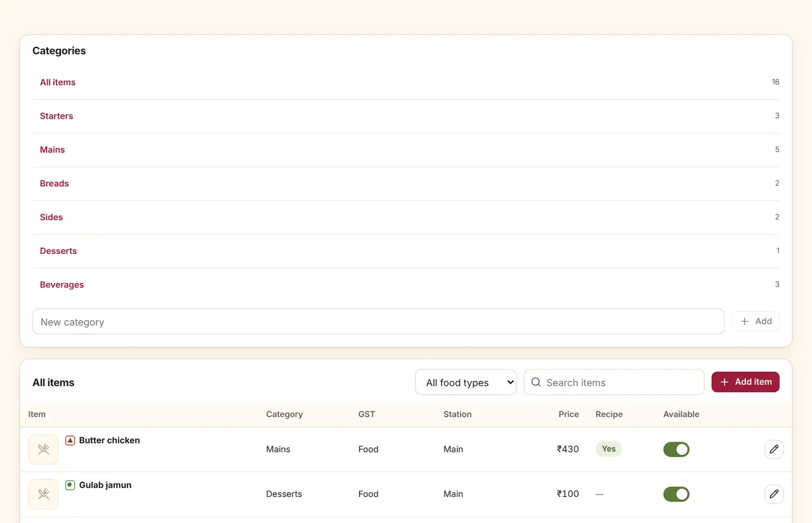The height and width of the screenshot is (523, 812).
Task: Click the non-veg marker beside Butter chicken
Action: tap(70, 440)
